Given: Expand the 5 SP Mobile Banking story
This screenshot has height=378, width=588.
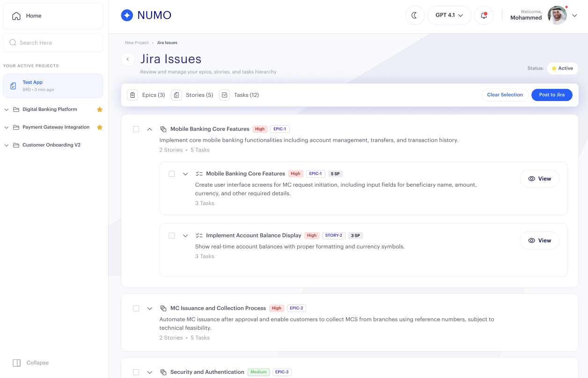Looking at the screenshot, I should (x=185, y=174).
